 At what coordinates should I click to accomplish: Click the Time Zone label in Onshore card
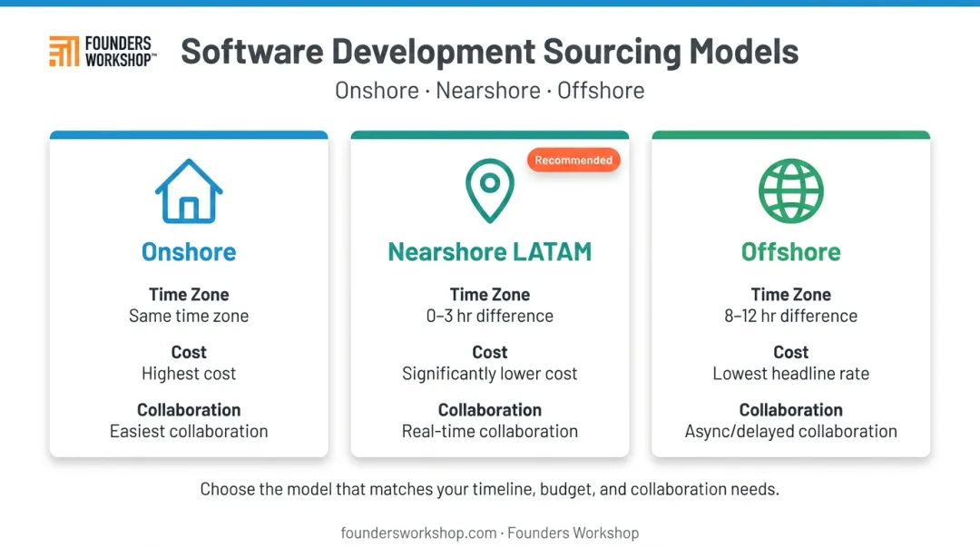point(189,295)
